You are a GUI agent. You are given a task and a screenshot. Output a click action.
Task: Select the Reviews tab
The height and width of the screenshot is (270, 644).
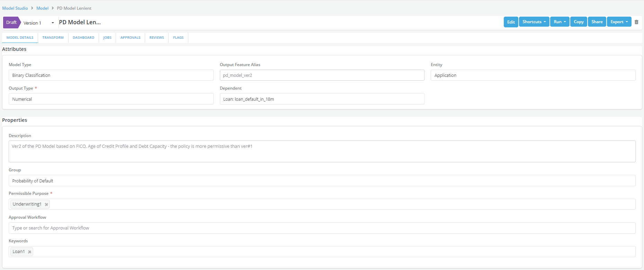[157, 38]
